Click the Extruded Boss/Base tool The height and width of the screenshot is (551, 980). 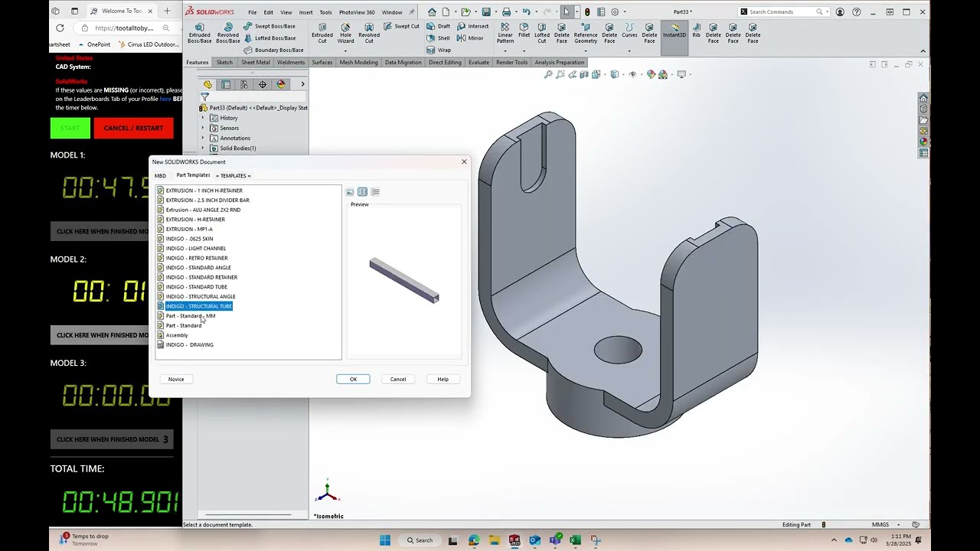point(199,33)
